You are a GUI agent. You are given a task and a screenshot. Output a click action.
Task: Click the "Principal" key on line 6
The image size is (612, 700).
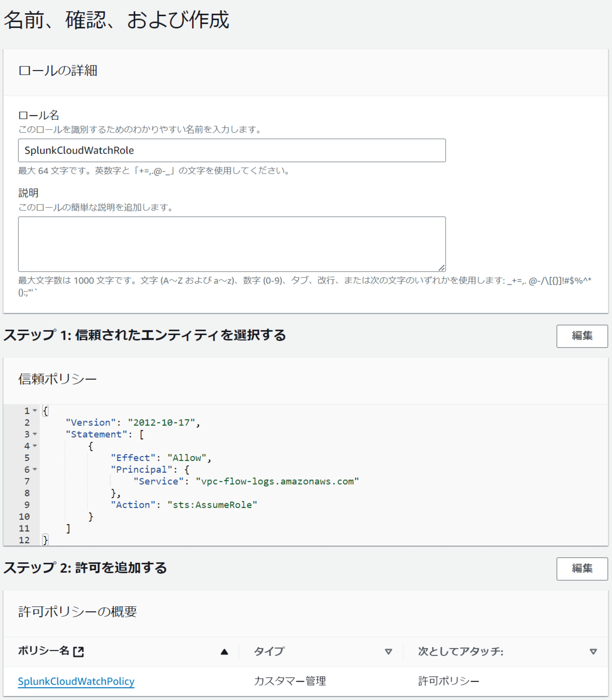[142, 469]
